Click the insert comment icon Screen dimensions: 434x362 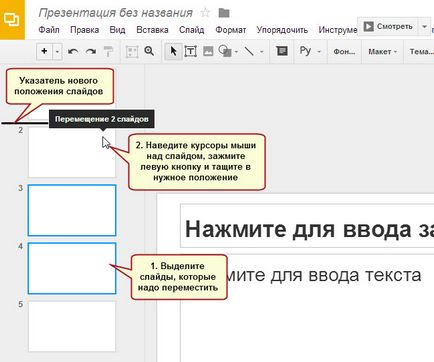pyautogui.click(x=282, y=51)
